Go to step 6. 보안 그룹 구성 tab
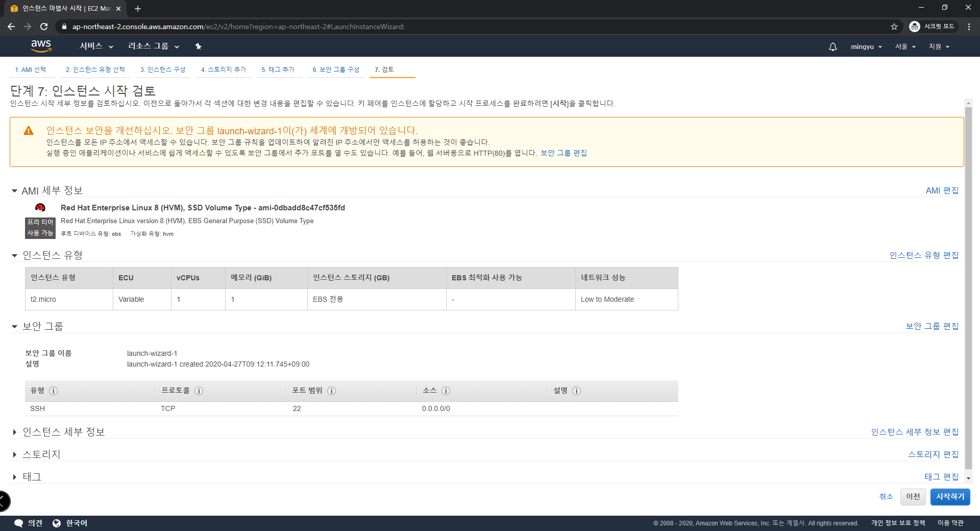980x531 pixels. point(336,70)
